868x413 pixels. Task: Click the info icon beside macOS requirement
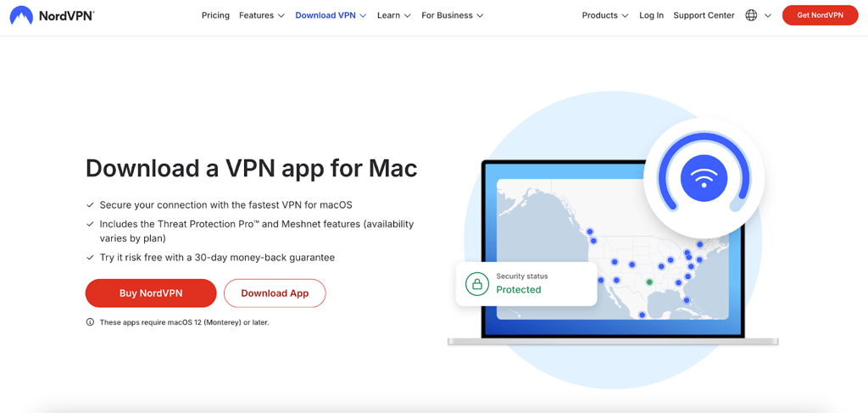[x=90, y=321]
